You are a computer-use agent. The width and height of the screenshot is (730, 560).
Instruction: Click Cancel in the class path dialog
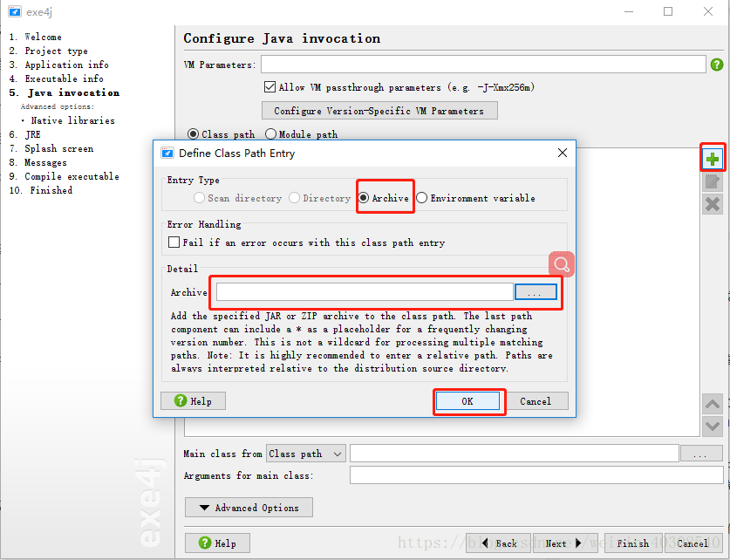coord(536,401)
